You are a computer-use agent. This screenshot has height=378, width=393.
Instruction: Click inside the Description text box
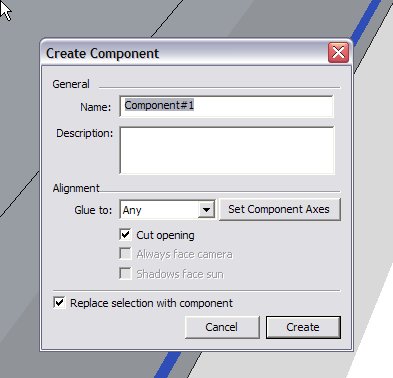click(227, 150)
